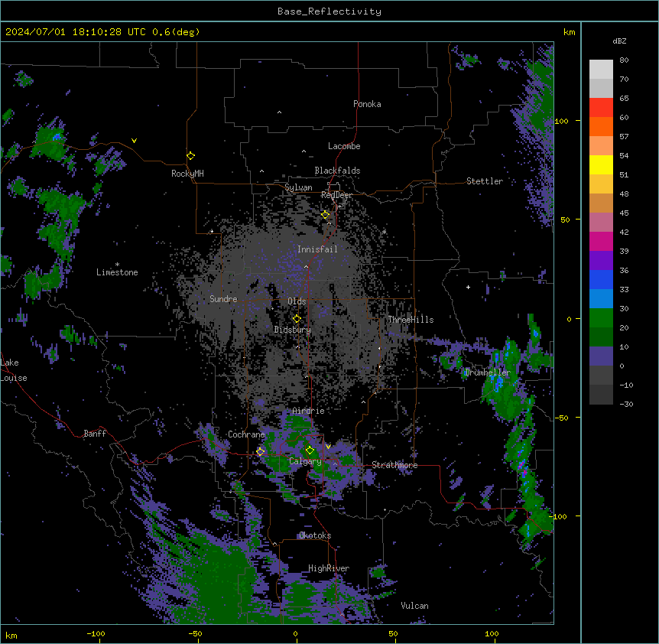Click the 2024/07/01 18:10:28 UTC timestamp
659x644 pixels.
76,32
